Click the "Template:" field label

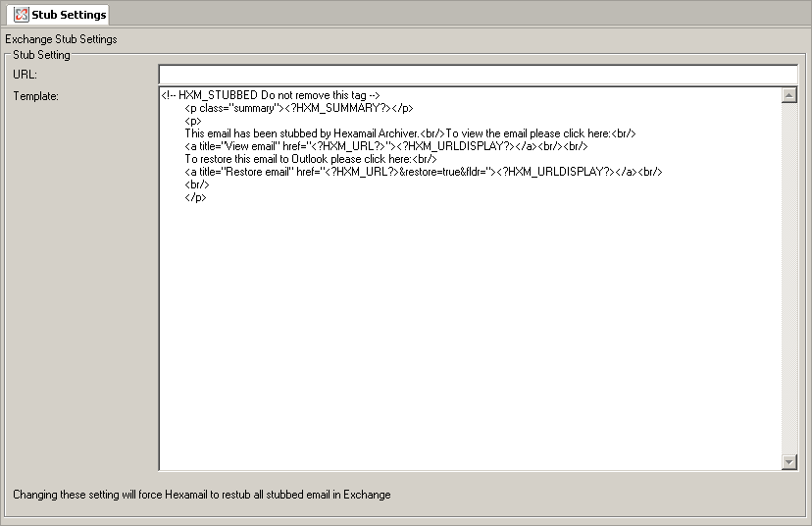36,96
